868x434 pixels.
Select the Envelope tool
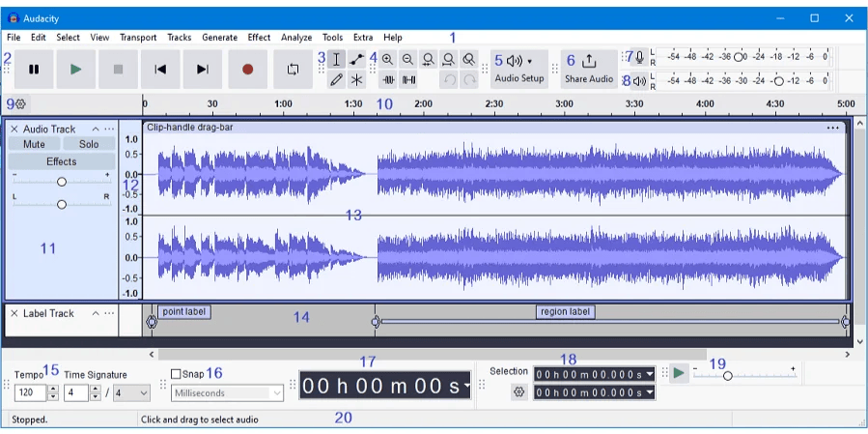click(x=357, y=59)
